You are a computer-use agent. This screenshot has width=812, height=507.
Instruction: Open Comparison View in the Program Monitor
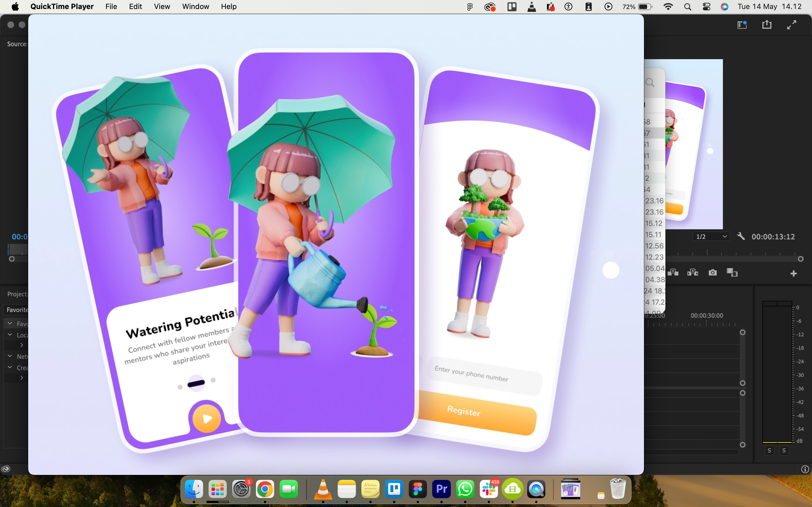click(732, 272)
